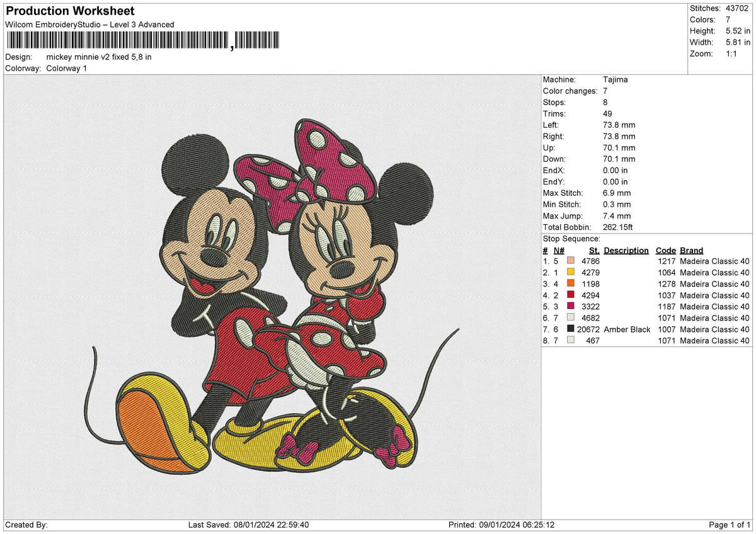Click stitch count "4786" in row 1
Screen dimensions: 756x534
(590, 261)
